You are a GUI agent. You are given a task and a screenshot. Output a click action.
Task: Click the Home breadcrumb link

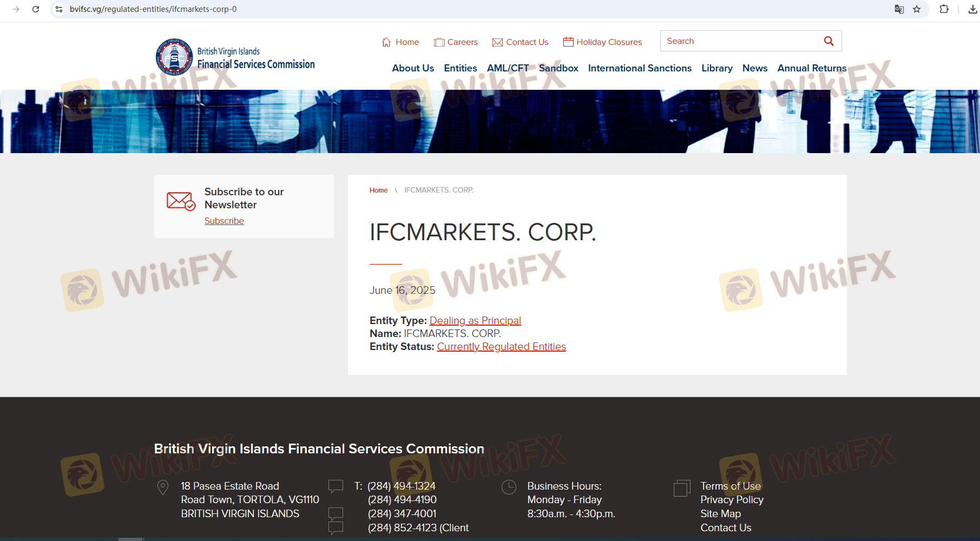pyautogui.click(x=378, y=190)
